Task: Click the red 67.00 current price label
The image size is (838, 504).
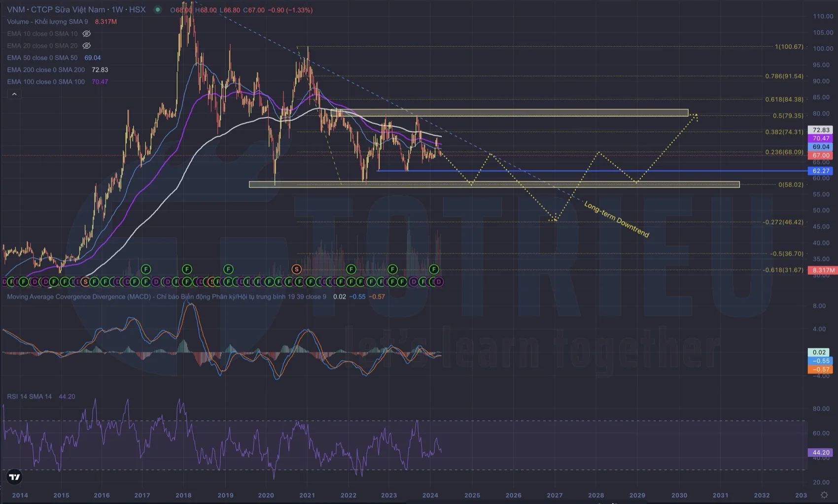Action: click(x=821, y=155)
